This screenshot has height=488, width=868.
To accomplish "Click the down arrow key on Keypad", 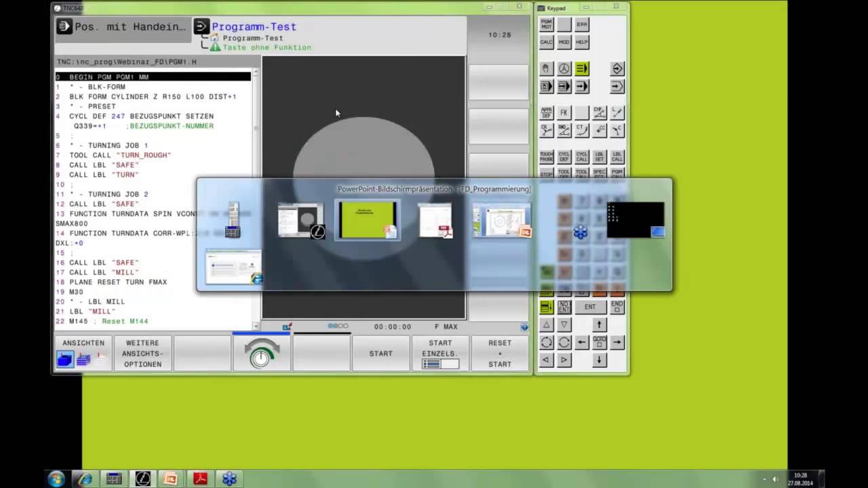I will pyautogui.click(x=599, y=360).
